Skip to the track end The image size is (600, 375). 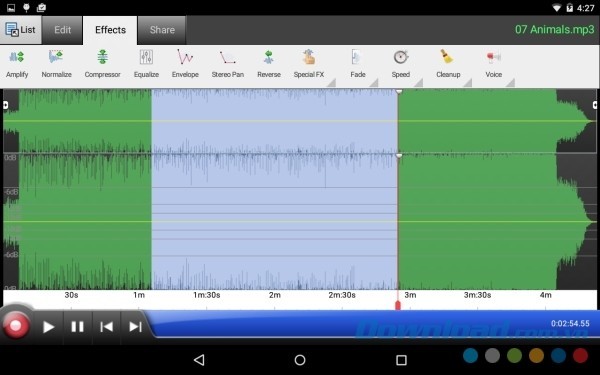135,327
